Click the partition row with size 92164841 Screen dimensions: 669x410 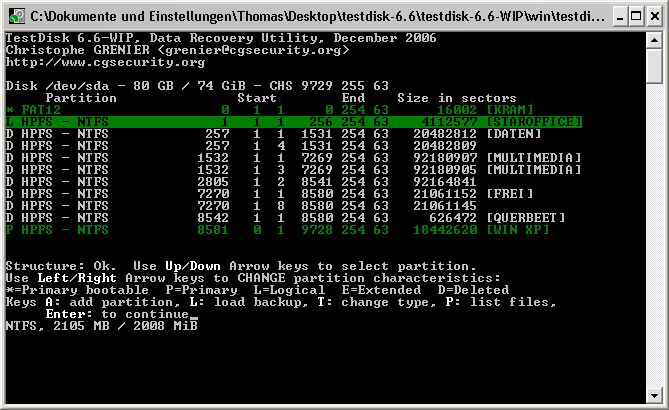241,182
